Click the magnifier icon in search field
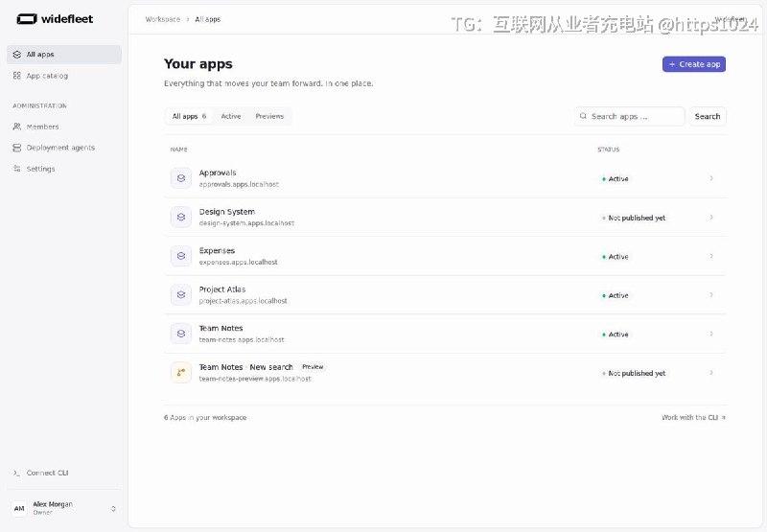Screen dimensions: 767x532 pos(583,116)
